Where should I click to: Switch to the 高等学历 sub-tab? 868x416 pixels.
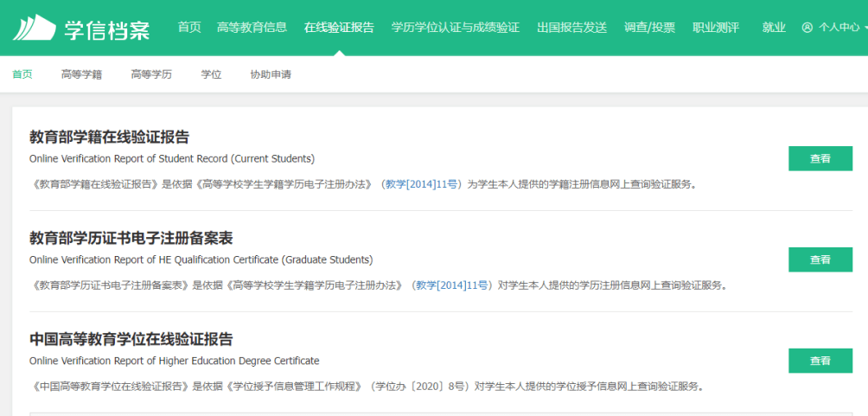(x=151, y=74)
